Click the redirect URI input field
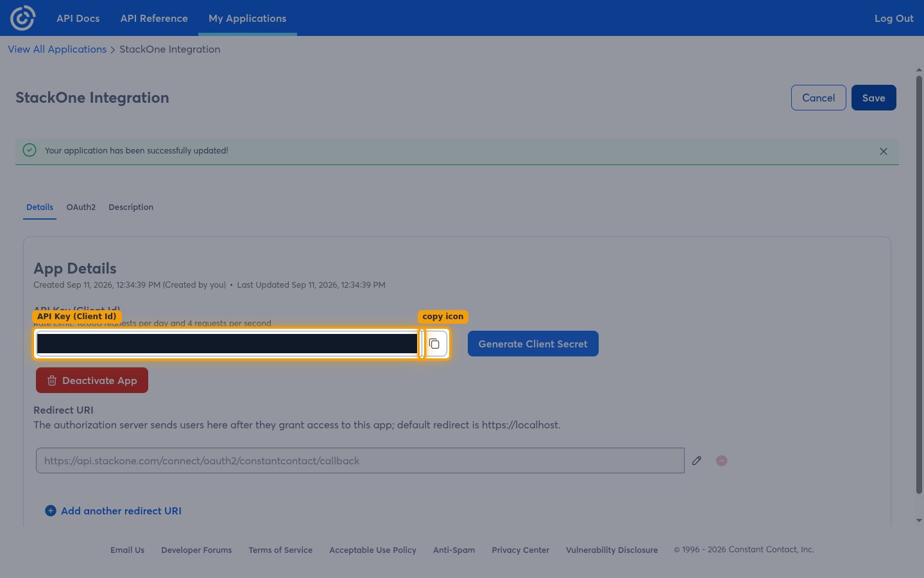The image size is (924, 578). coord(360,460)
